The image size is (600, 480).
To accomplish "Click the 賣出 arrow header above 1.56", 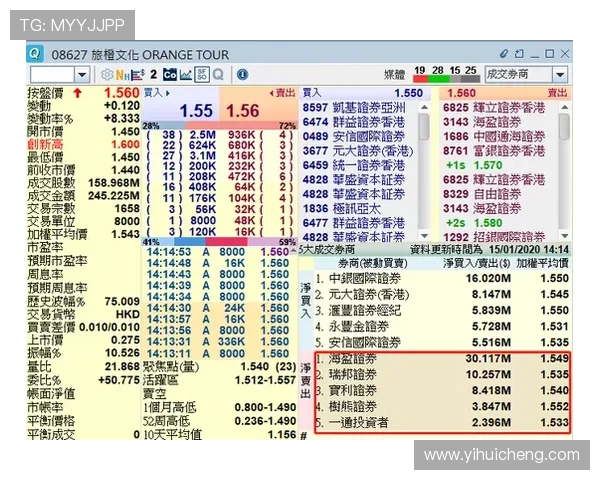I will click(283, 93).
